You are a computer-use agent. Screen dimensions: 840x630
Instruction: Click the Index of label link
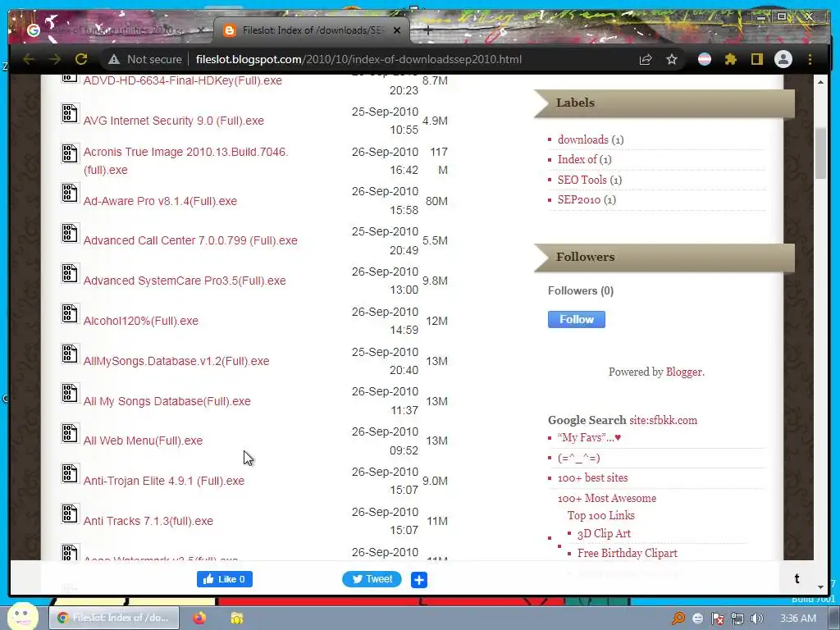tap(577, 159)
